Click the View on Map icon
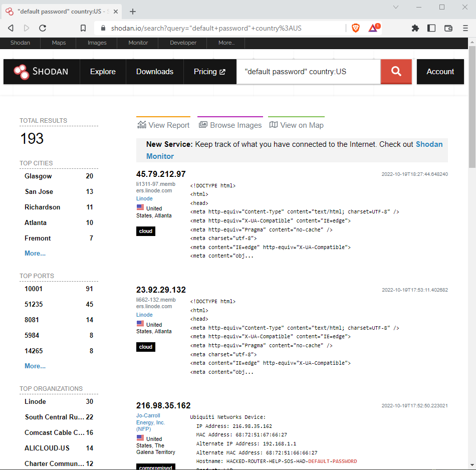The height and width of the screenshot is (470, 476). click(274, 124)
